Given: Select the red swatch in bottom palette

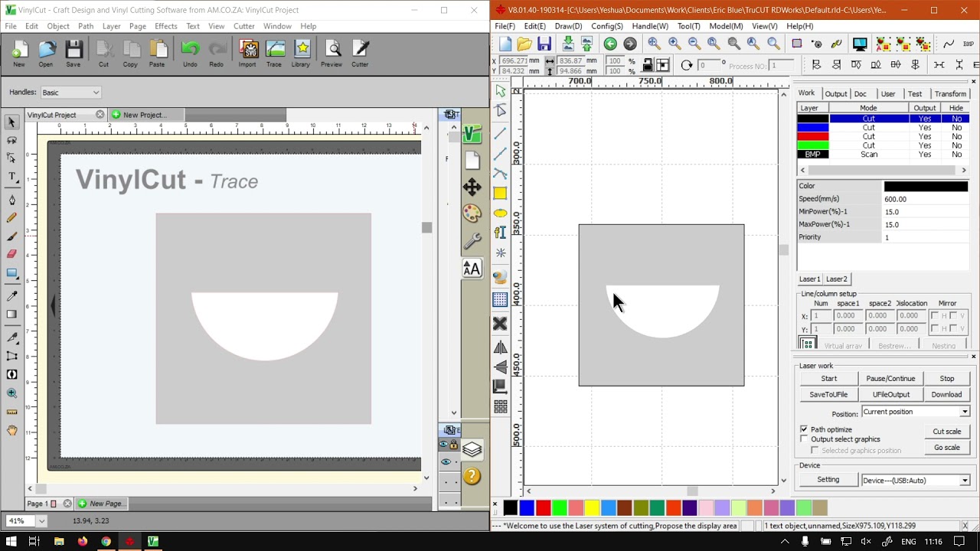Looking at the screenshot, I should (543, 507).
